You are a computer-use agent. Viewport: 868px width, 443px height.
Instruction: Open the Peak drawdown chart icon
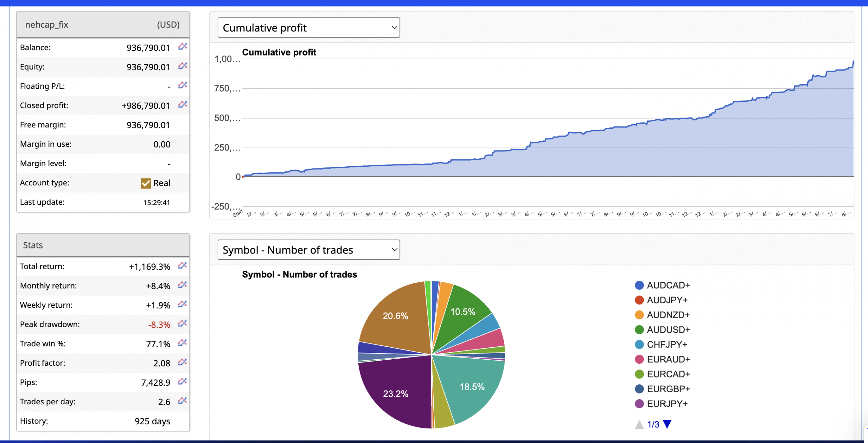(x=182, y=323)
